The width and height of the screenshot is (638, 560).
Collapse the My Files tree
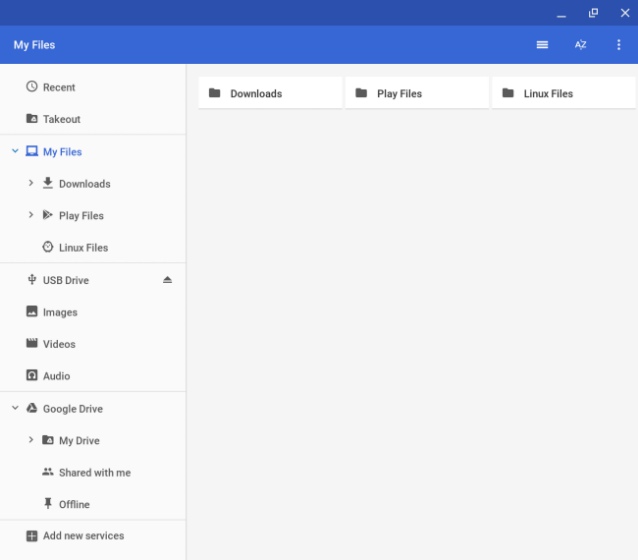15,151
